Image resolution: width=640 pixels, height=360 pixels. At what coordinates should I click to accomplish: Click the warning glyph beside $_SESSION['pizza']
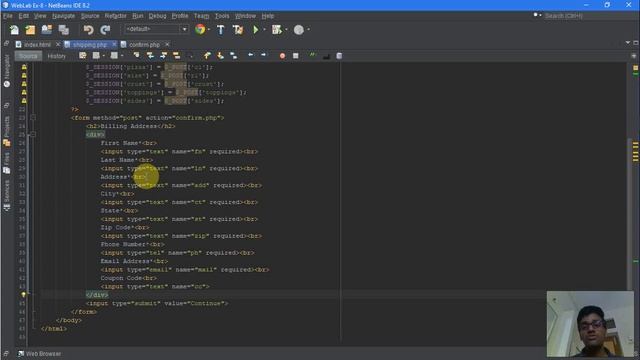click(x=24, y=67)
